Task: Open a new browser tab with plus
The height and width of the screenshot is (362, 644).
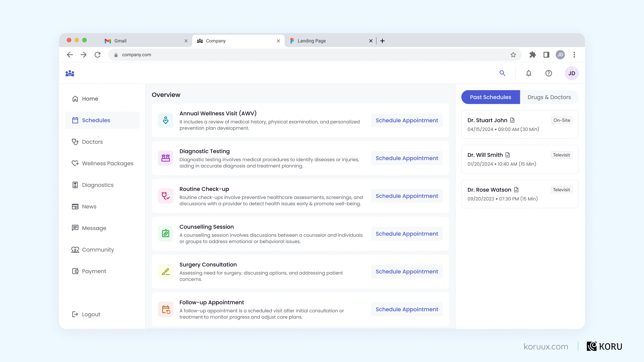Action: [x=382, y=41]
